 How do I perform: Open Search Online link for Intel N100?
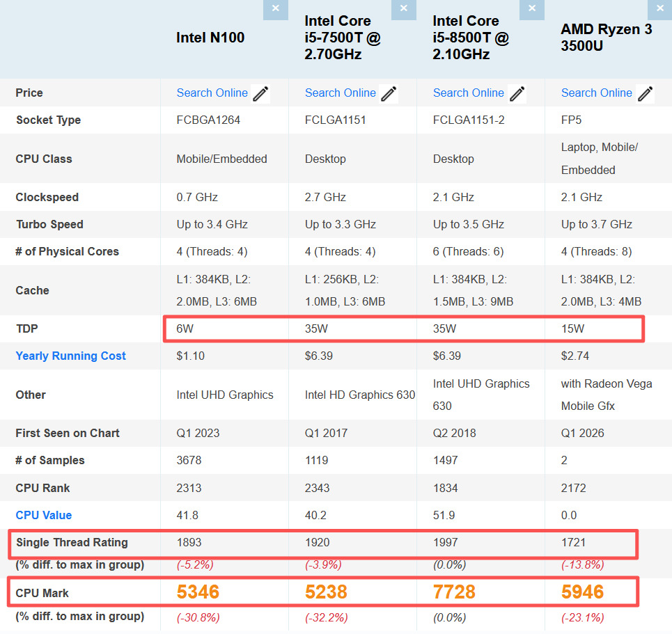(212, 93)
